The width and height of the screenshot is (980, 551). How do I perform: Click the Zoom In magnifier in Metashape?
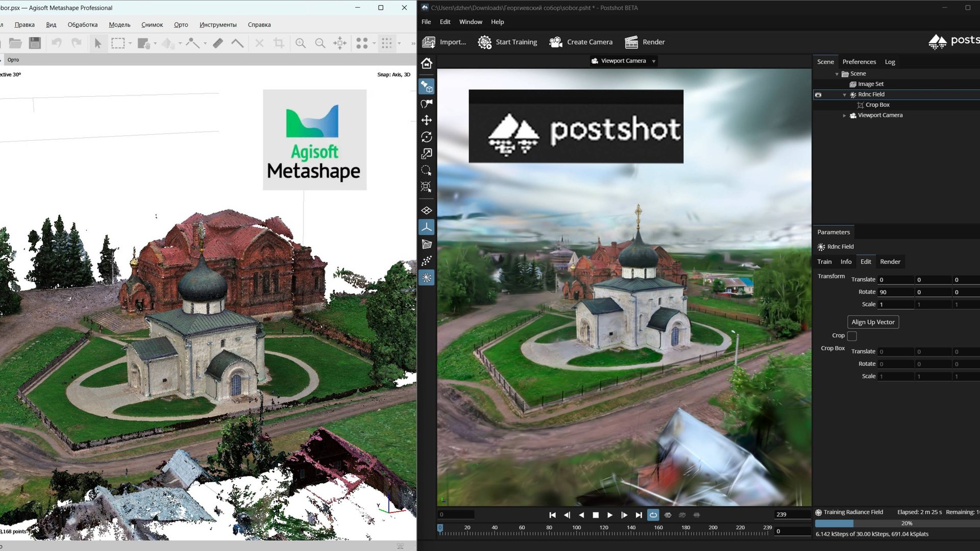pyautogui.click(x=301, y=43)
